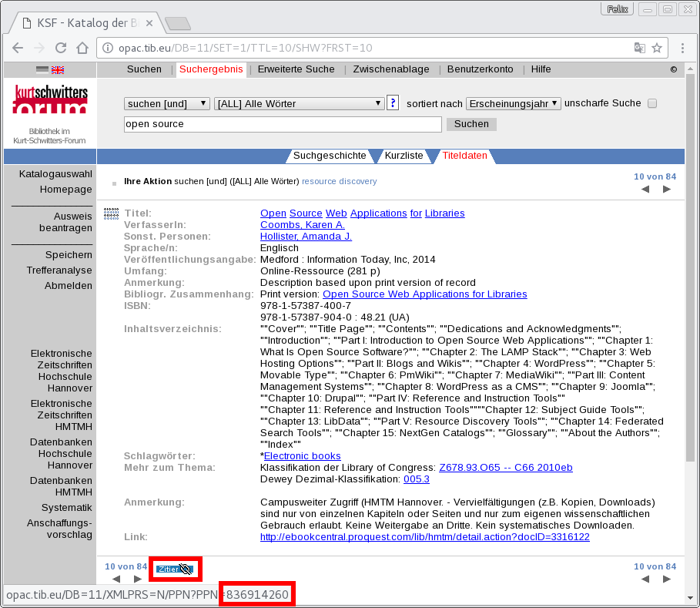Click the translate icon in address bar
This screenshot has width=700, height=608.
tap(638, 48)
